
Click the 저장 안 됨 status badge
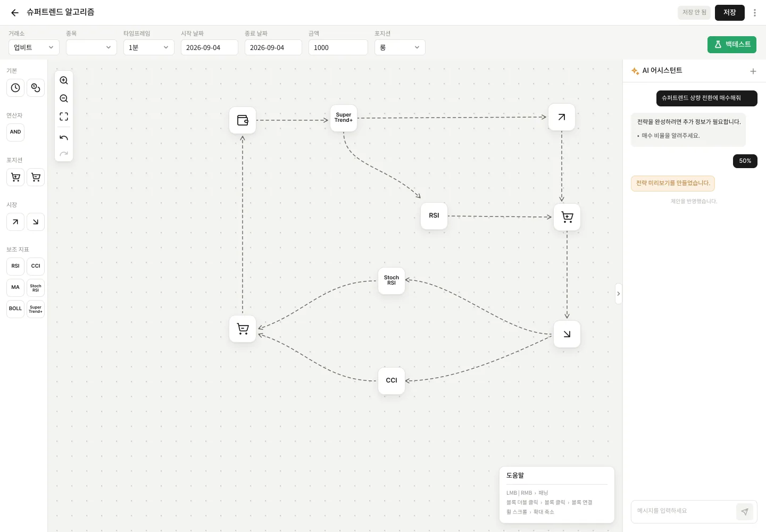(x=694, y=13)
